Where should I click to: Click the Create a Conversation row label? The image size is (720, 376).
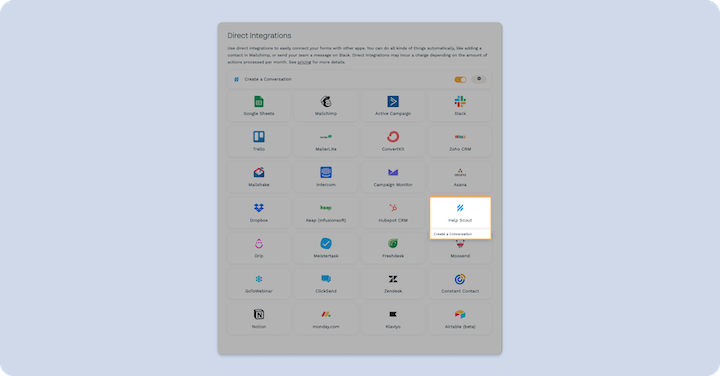268,79
